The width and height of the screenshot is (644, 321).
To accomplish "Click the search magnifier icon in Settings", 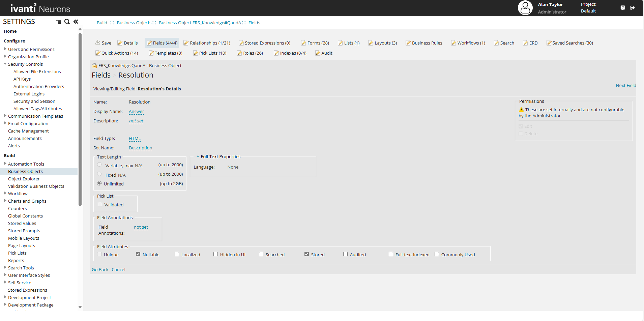I will click(67, 22).
